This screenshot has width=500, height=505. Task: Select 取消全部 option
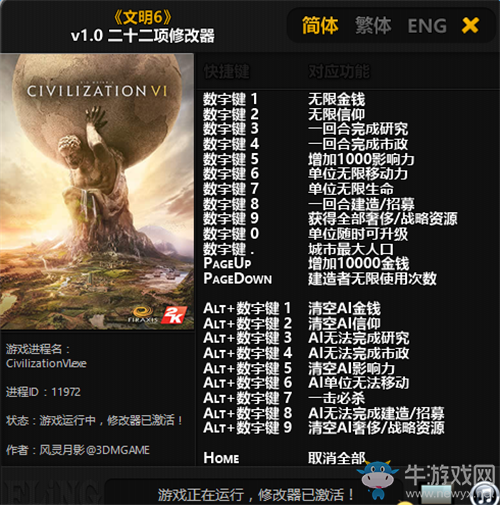pyautogui.click(x=336, y=458)
